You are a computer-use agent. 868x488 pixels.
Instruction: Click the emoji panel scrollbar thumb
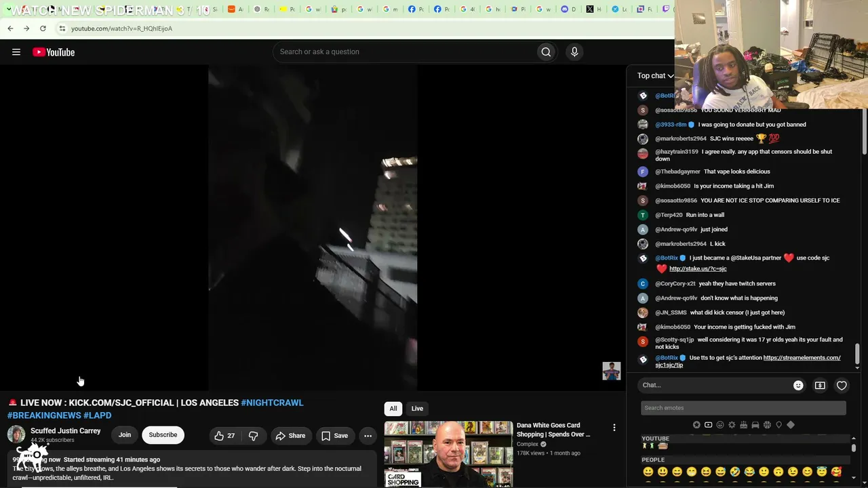coord(853,448)
